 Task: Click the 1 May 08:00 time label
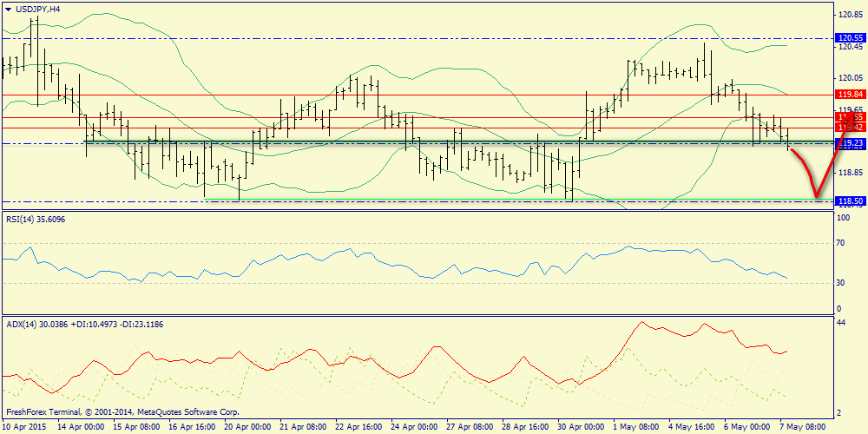(635, 427)
